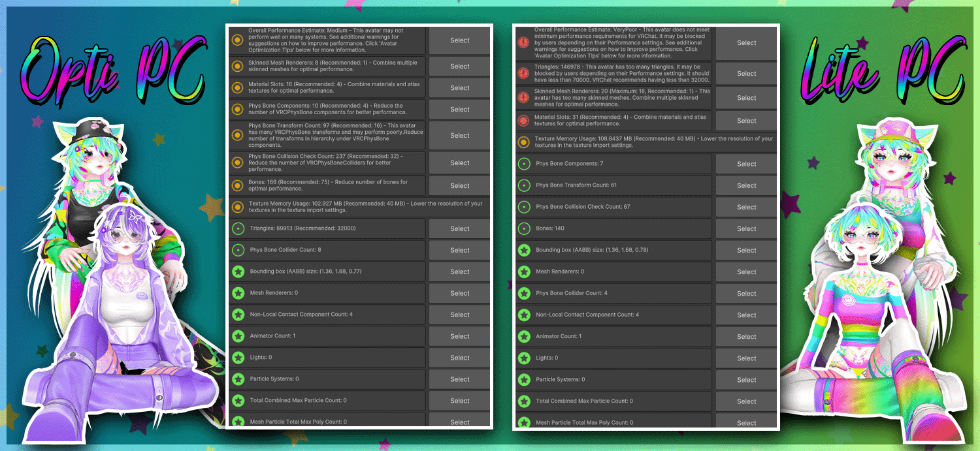
Task: Click 'Total Combined Max Particle Count: 0' in right panel
Action: [584, 401]
